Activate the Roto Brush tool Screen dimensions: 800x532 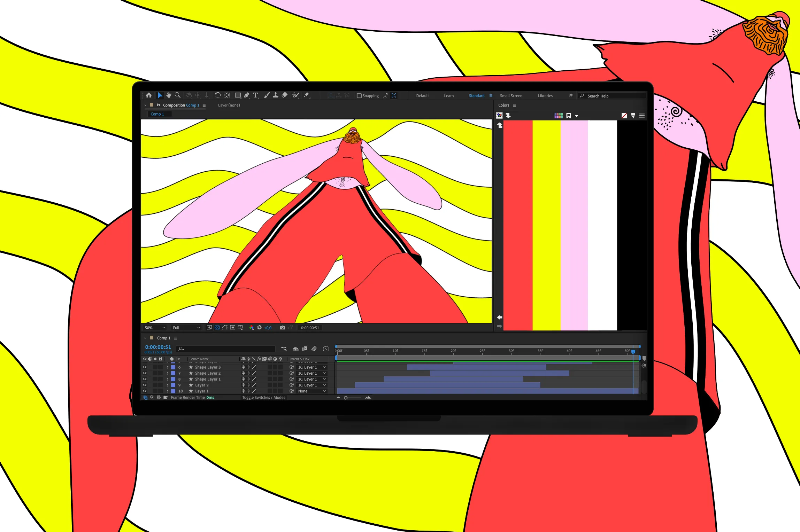point(296,95)
